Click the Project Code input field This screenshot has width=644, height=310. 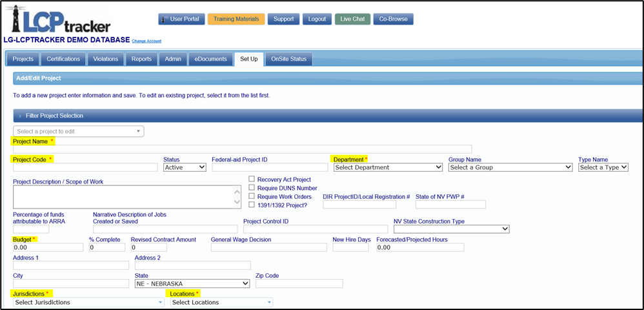pyautogui.click(x=85, y=167)
